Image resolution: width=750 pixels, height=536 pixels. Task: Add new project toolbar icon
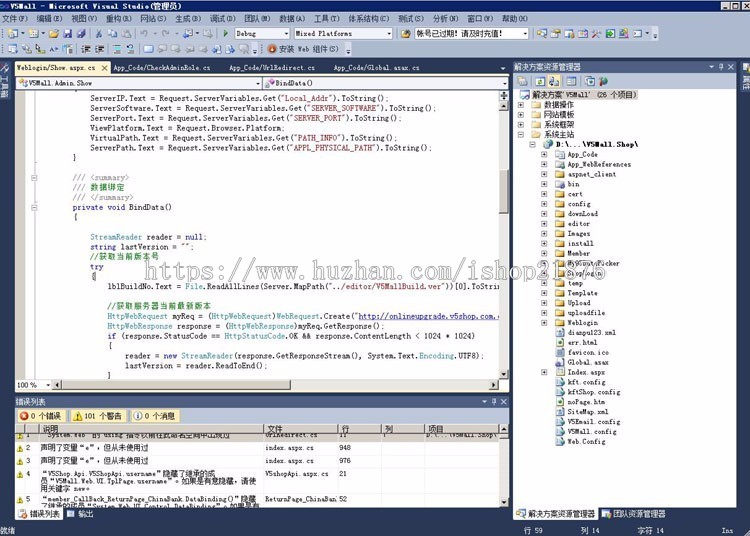[13, 33]
